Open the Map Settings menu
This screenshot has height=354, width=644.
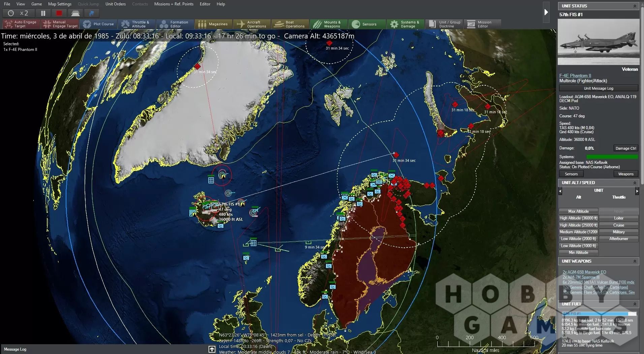(60, 4)
